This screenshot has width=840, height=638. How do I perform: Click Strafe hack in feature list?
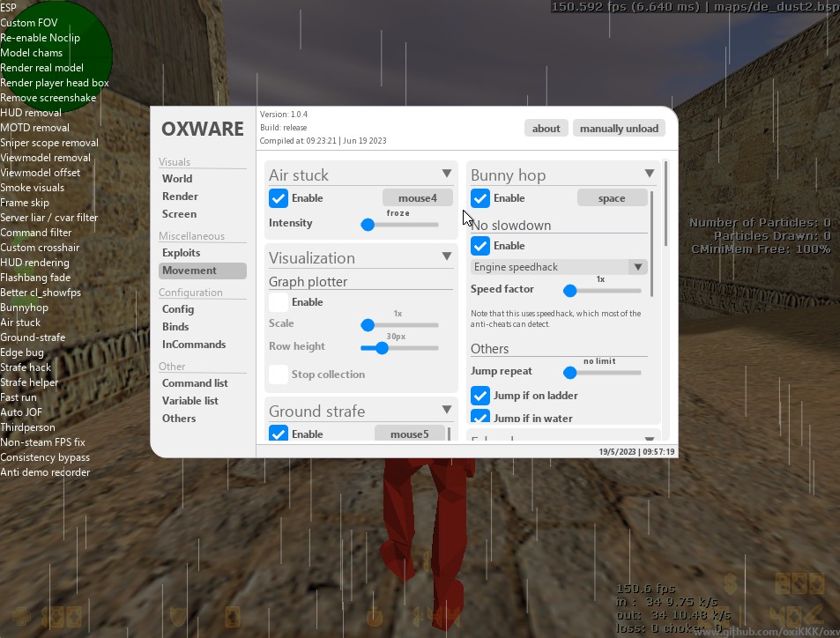point(26,367)
